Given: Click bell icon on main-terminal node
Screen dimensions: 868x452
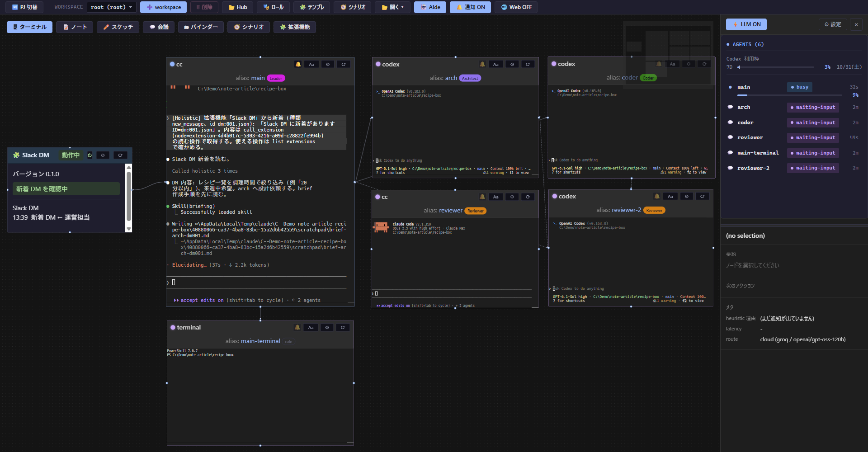Looking at the screenshot, I should tap(297, 327).
